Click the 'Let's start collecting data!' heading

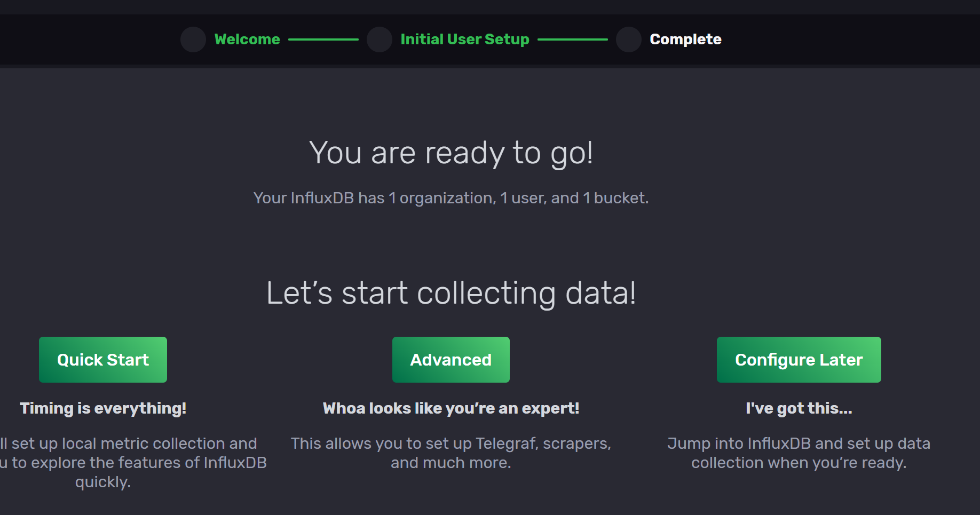[451, 294]
